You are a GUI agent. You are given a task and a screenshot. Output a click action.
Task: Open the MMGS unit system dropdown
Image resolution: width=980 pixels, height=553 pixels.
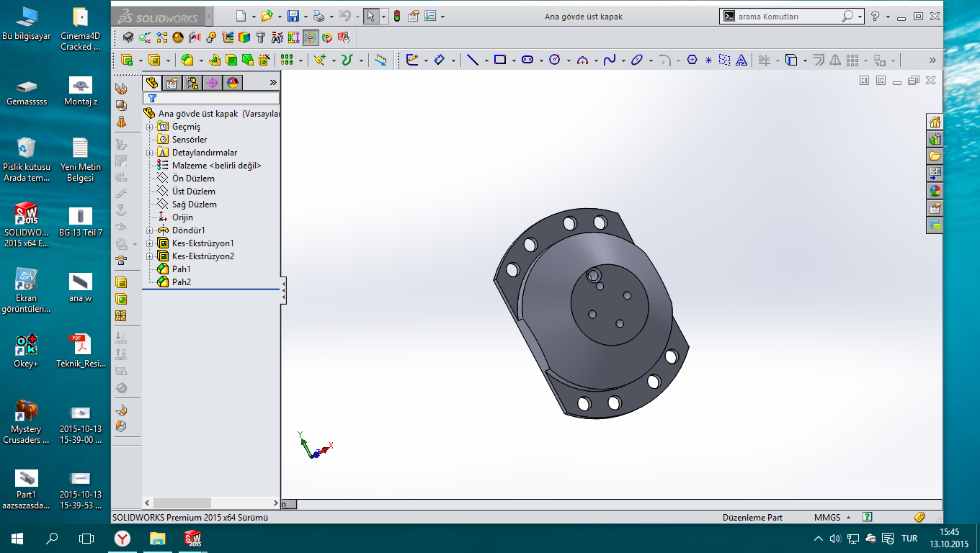[x=832, y=517]
